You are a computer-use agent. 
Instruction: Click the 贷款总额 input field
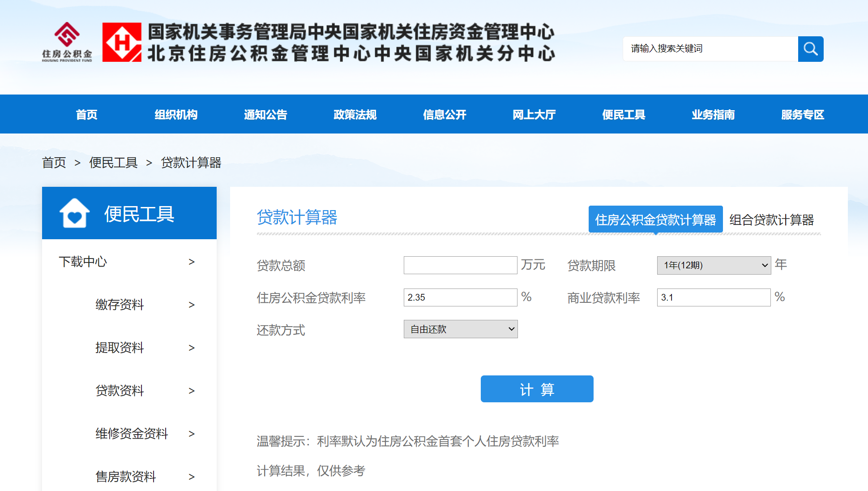460,265
